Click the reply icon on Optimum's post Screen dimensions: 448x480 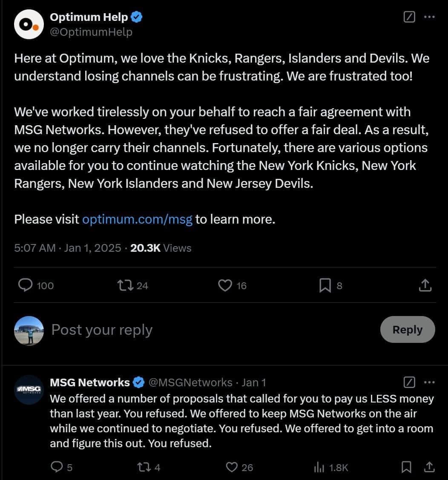25,285
